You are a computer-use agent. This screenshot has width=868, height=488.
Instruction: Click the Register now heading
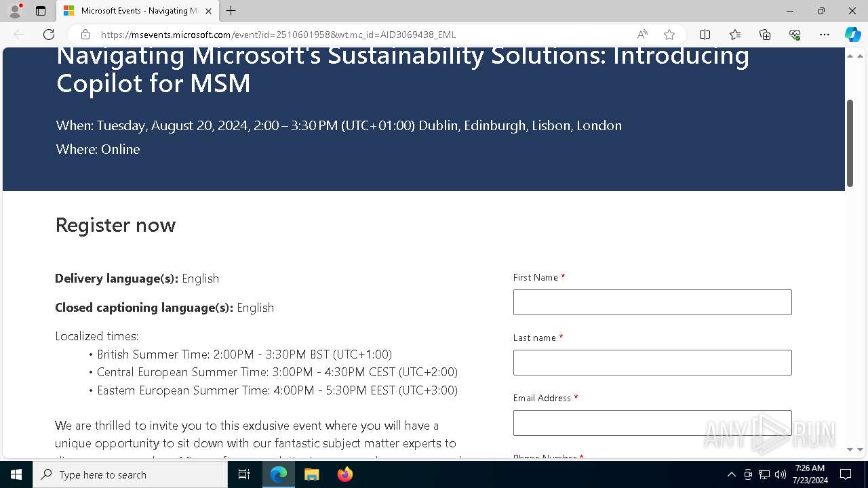click(115, 225)
